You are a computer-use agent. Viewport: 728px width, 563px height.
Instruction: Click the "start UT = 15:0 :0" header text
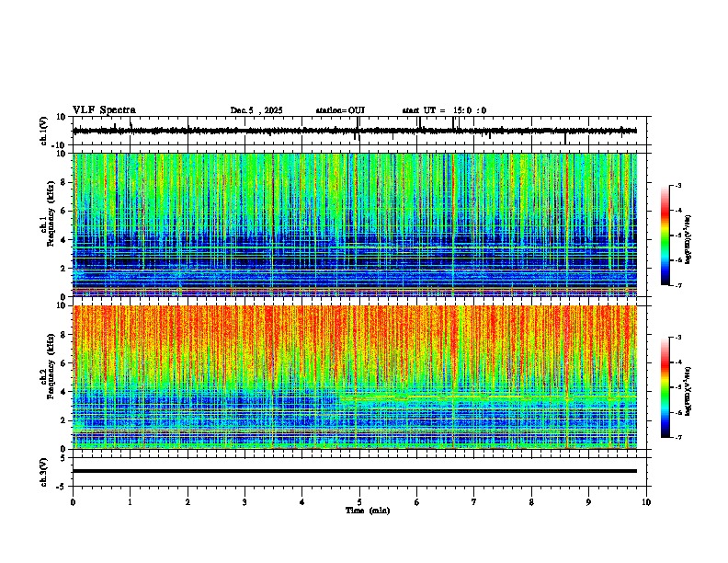click(x=444, y=110)
